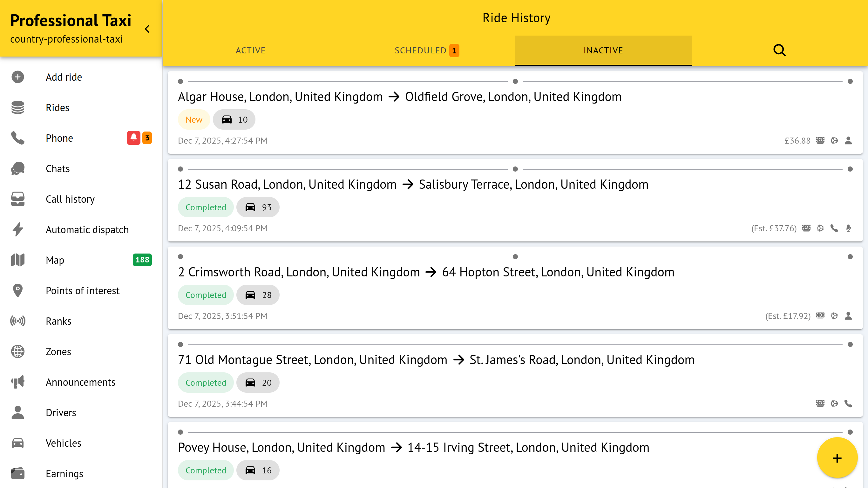The image size is (868, 488).
Task: Open the Ranks broadcast icon
Action: tap(18, 321)
